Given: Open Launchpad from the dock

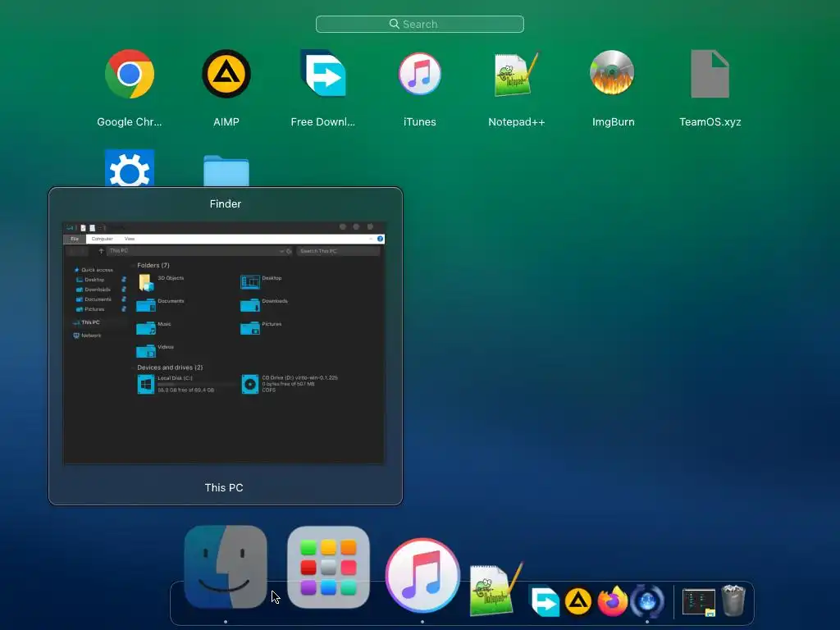Looking at the screenshot, I should [328, 568].
